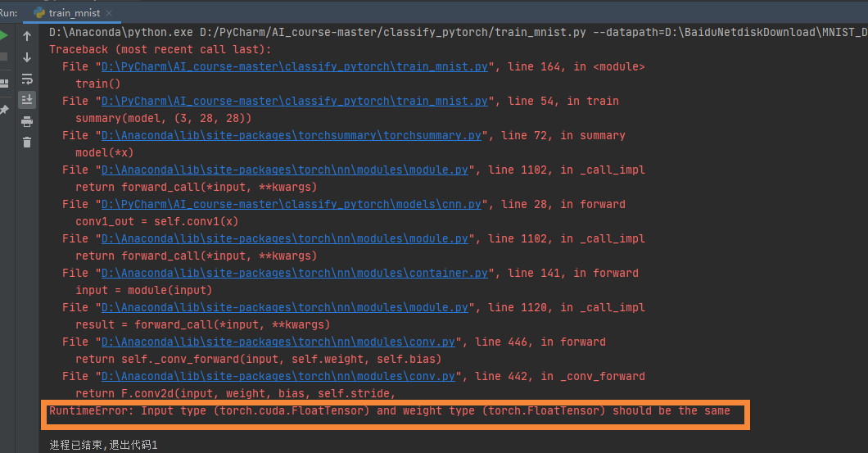Viewport: 868px width, 453px height.
Task: Click 'return F.conv2d(input, weight, bias, self.stride,' line
Action: click(x=235, y=393)
